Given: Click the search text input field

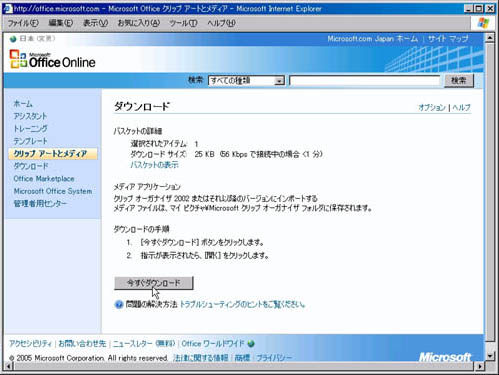Looking at the screenshot, I should tap(365, 81).
